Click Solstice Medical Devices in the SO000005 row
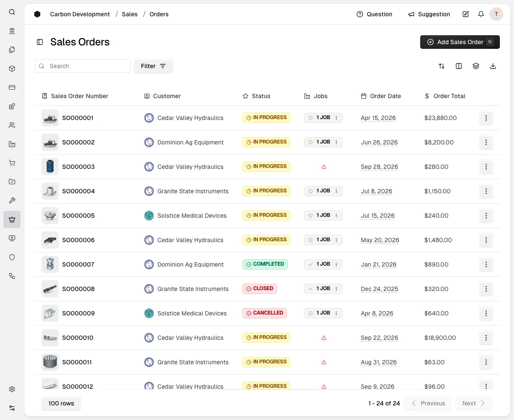Screen dimensions: 514x420 click(x=192, y=216)
